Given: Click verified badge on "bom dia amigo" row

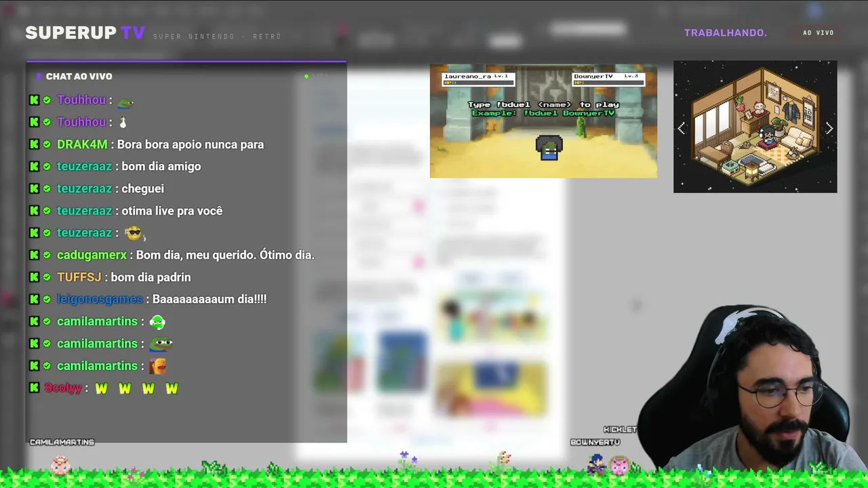Looking at the screenshot, I should tap(47, 166).
